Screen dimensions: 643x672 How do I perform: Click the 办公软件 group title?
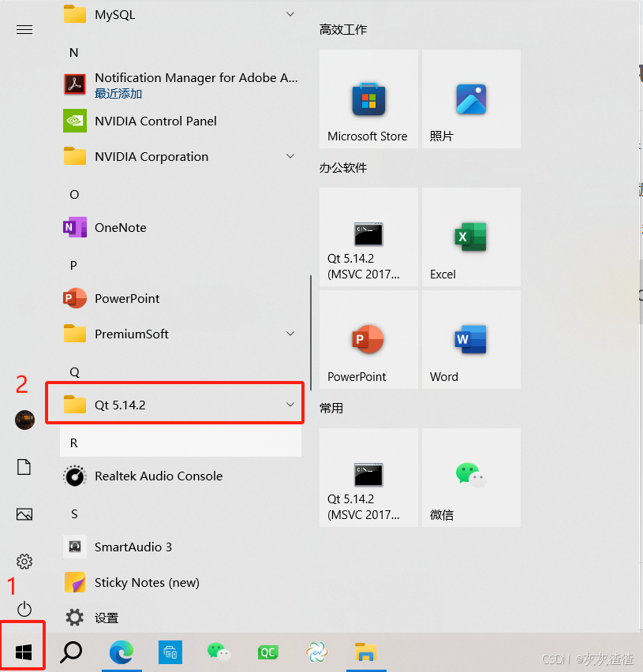coord(343,167)
